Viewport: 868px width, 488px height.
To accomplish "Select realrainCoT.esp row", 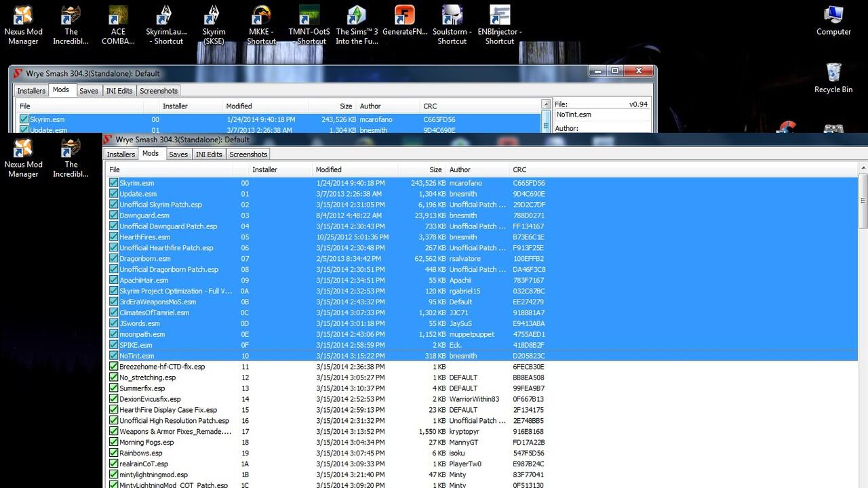I will point(481,464).
